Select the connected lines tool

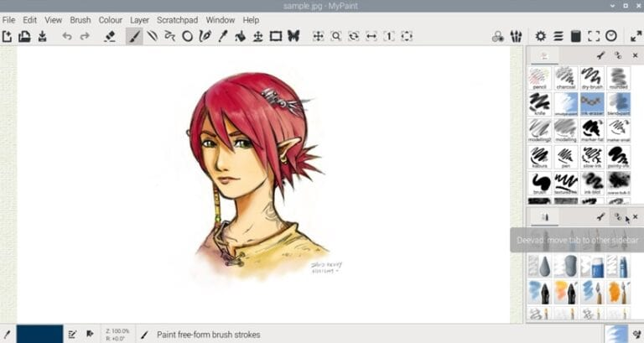pos(169,36)
